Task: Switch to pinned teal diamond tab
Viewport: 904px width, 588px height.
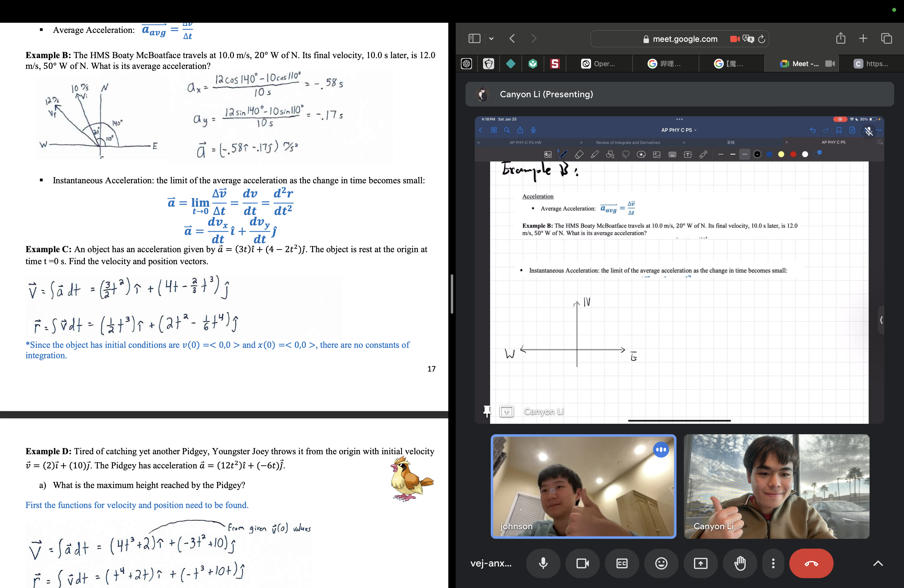Action: (x=510, y=64)
